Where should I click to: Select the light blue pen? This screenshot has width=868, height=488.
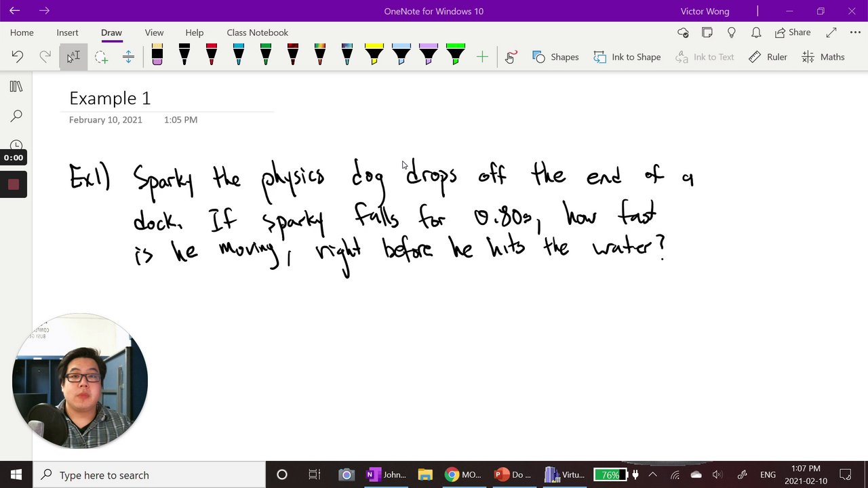[x=239, y=55]
